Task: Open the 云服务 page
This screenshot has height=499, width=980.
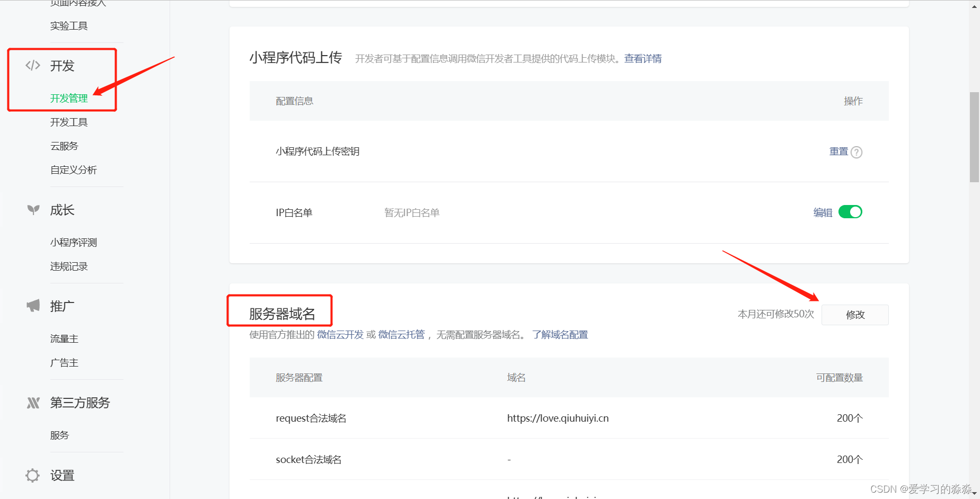Action: (x=64, y=146)
